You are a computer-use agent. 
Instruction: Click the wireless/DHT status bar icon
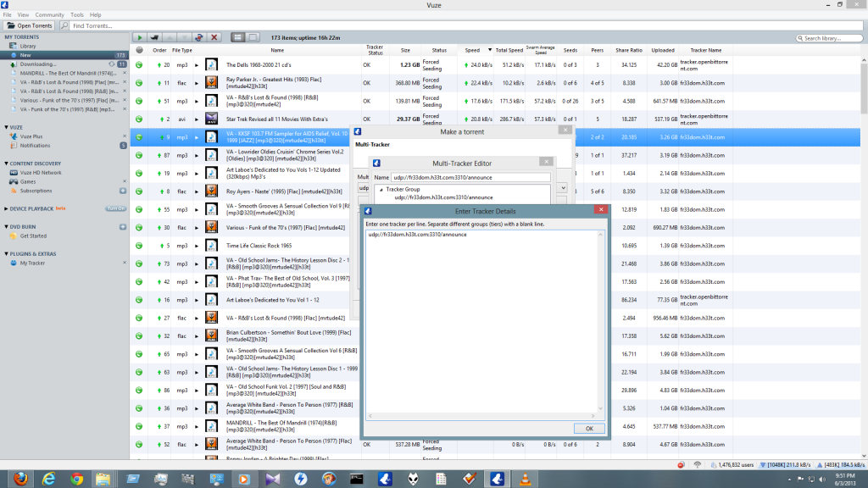[698, 465]
